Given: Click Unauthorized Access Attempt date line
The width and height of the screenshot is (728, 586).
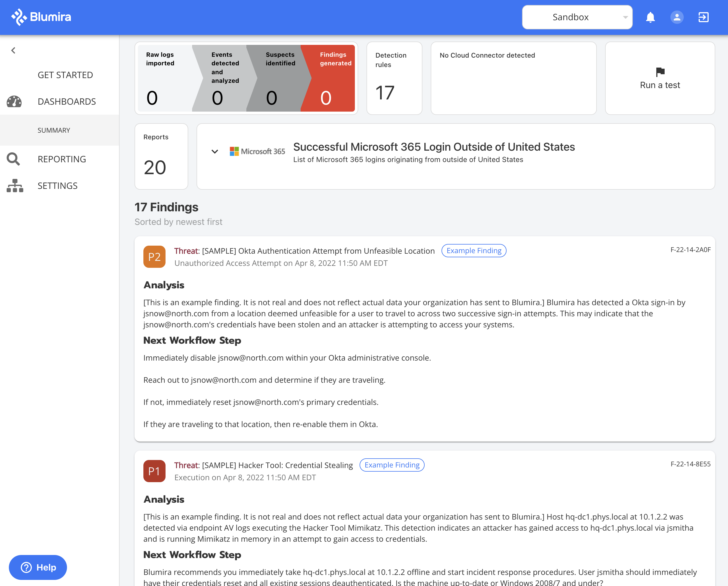Looking at the screenshot, I should coord(281,263).
